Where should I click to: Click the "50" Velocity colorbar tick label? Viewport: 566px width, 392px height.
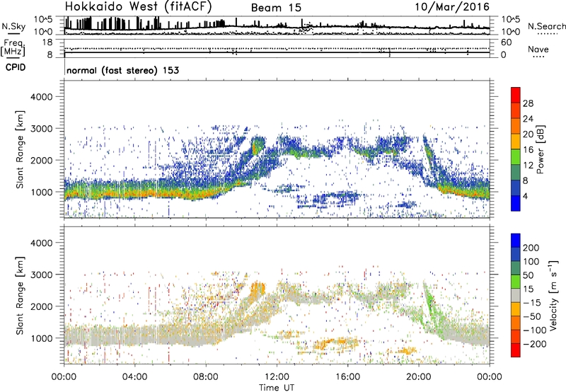point(528,275)
